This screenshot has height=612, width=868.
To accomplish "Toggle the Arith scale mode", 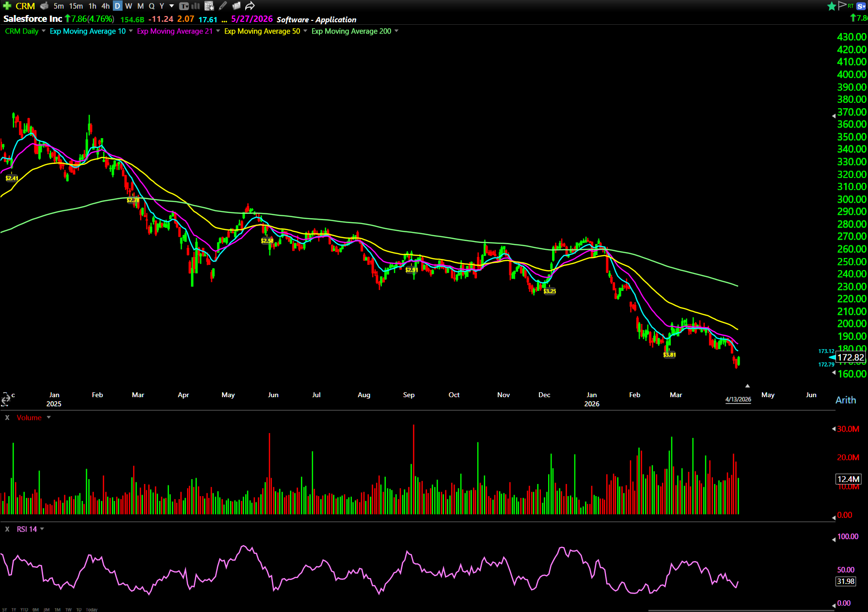I will point(846,400).
